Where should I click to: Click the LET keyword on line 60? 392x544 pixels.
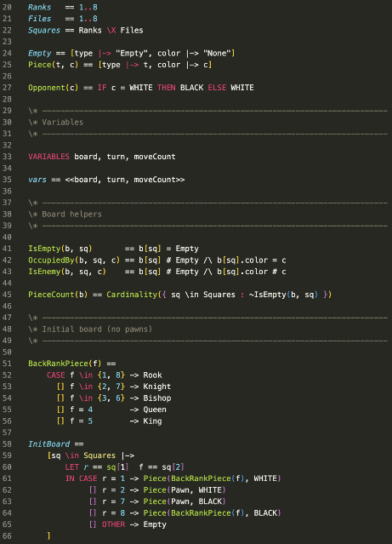71,467
